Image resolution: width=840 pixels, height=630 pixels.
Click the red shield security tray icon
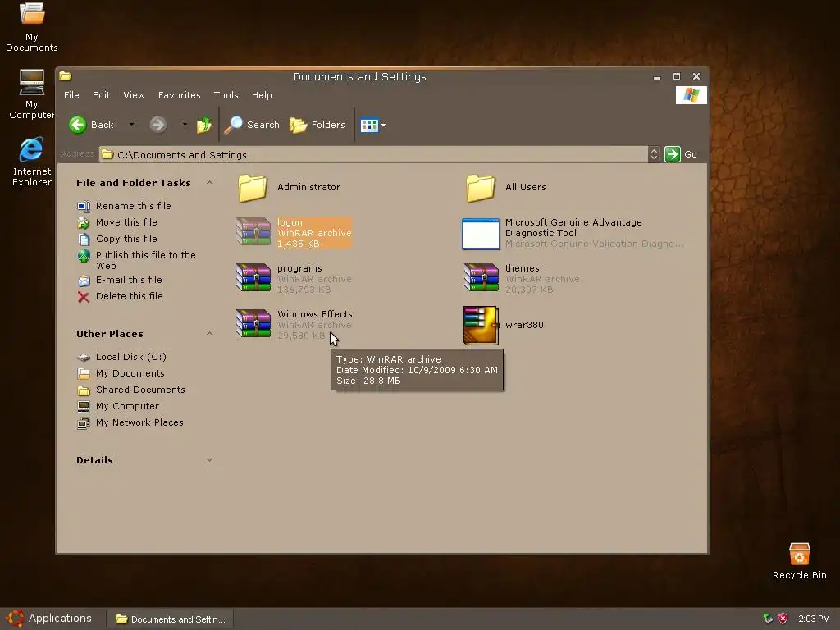point(783,619)
